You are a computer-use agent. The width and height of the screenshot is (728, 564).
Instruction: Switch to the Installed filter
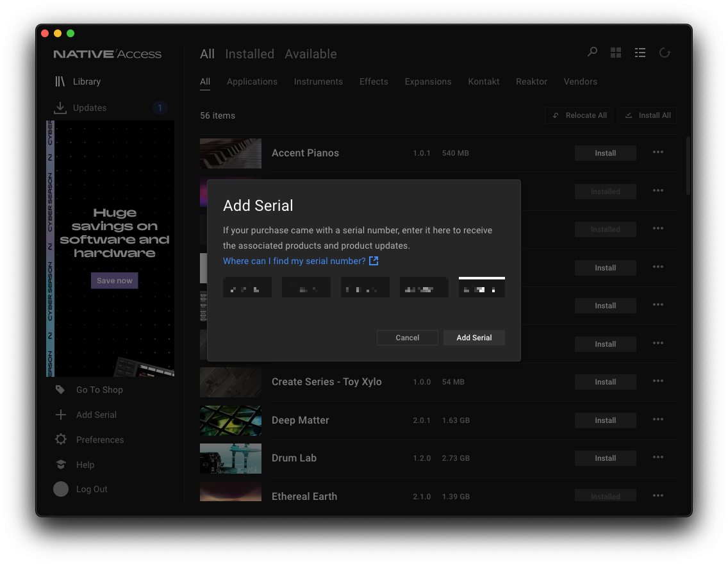[249, 54]
